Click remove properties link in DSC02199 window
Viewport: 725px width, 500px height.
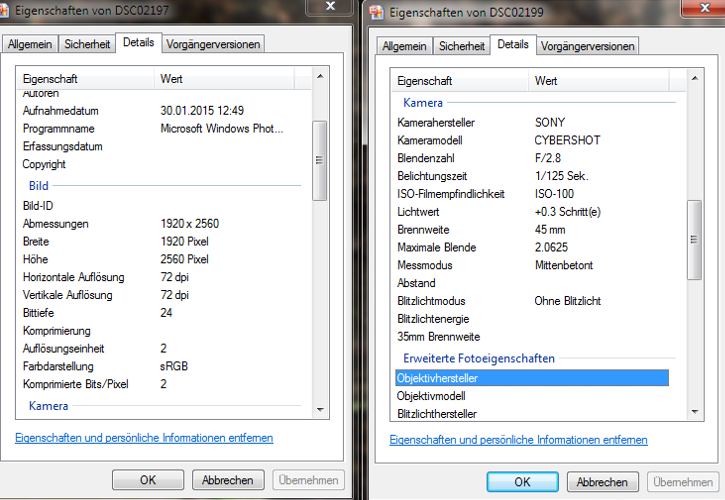tap(518, 440)
